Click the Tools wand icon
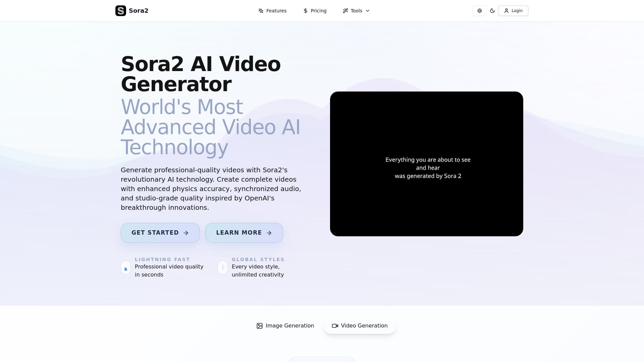Viewport: 644px width, 362px height. click(x=345, y=10)
